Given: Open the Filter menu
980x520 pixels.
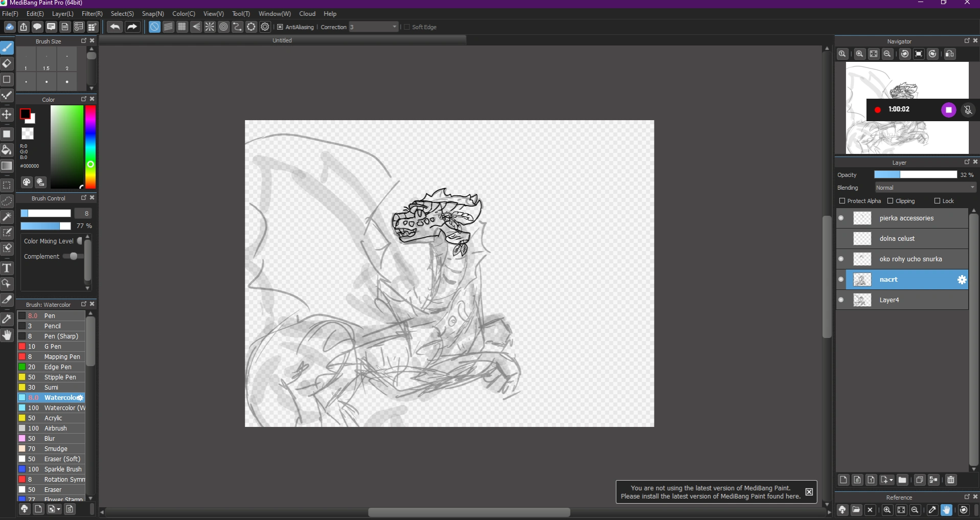Looking at the screenshot, I should click(92, 14).
